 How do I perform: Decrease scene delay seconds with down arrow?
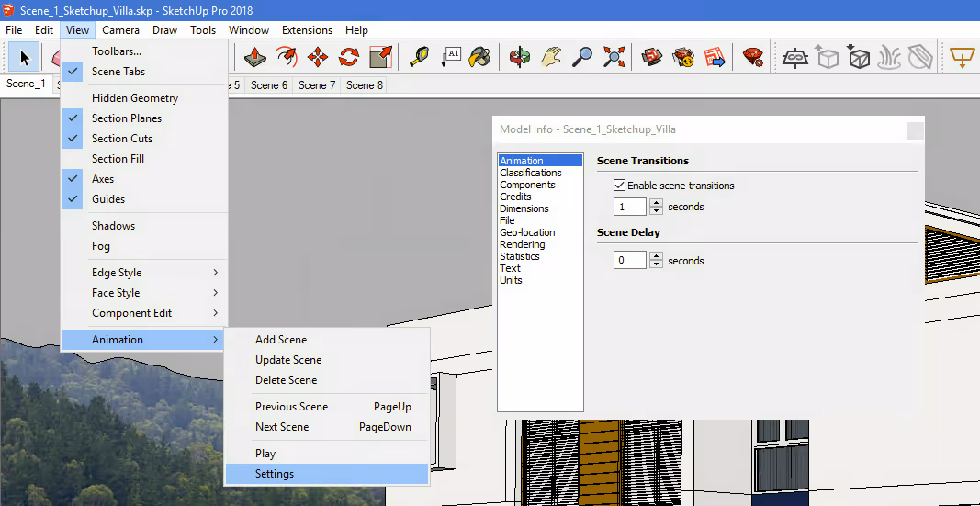pos(656,264)
